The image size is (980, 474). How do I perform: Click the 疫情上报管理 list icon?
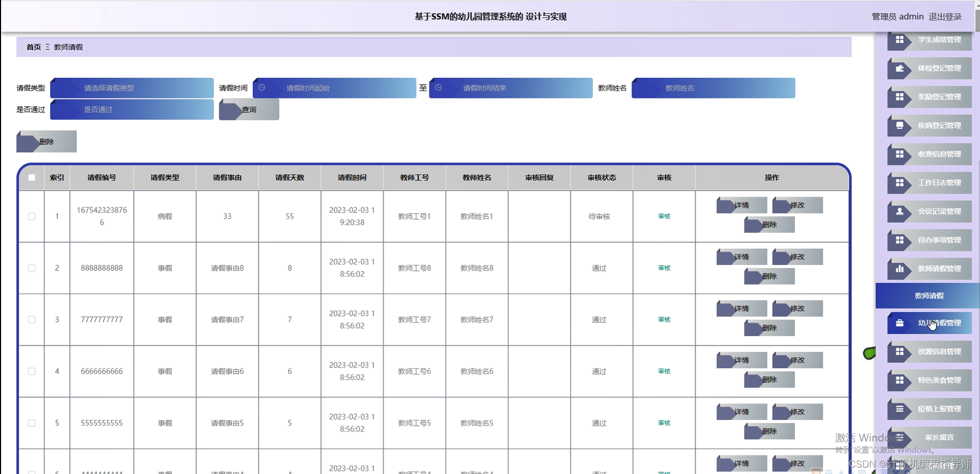pos(899,408)
